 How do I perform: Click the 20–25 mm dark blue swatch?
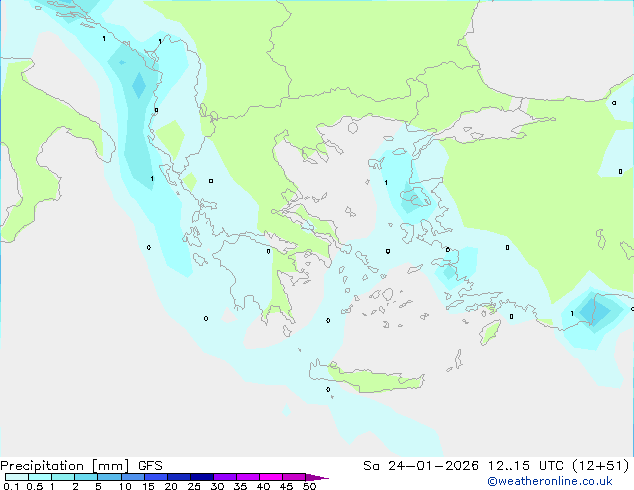(x=178, y=477)
